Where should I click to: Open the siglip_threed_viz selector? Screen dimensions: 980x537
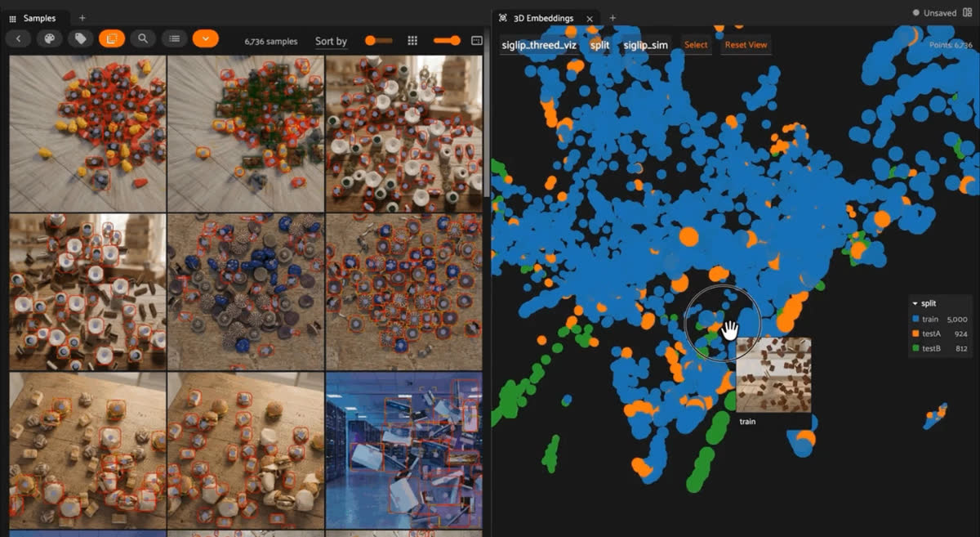(538, 45)
